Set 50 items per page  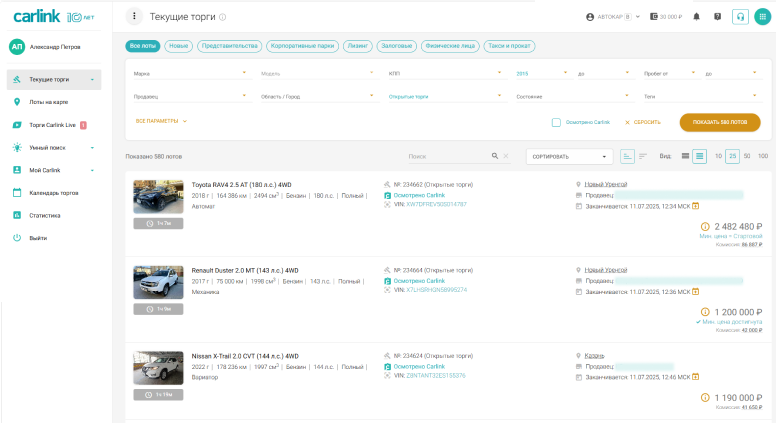click(747, 156)
